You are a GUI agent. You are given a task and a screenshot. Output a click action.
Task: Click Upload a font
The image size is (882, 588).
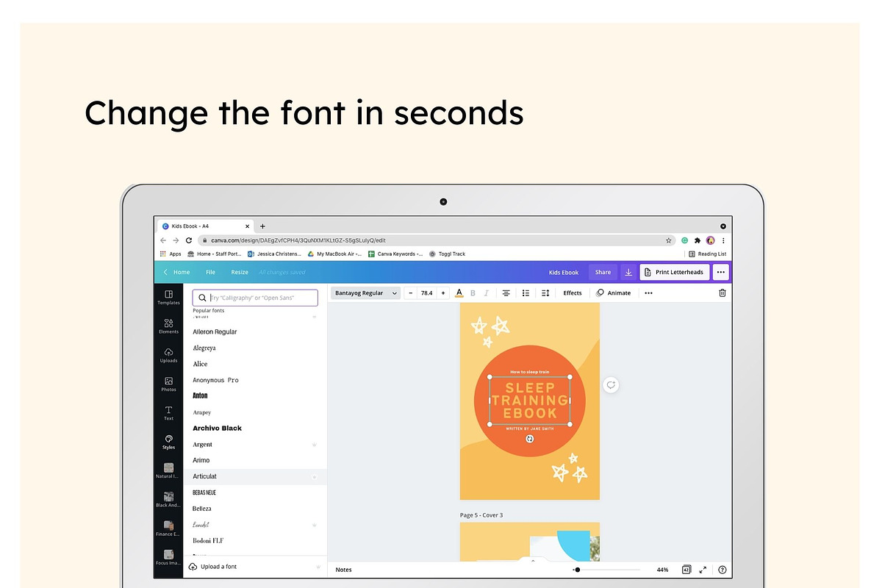pos(213,567)
